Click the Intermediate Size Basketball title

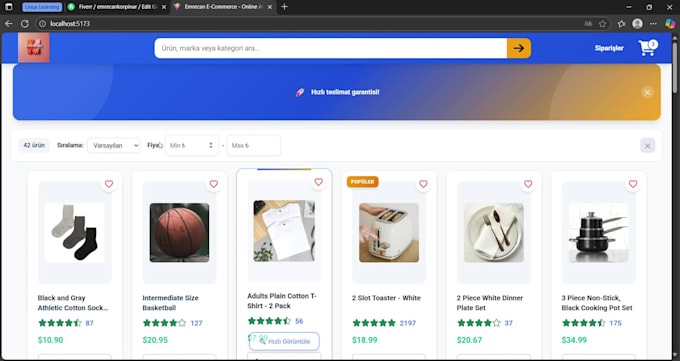pos(170,303)
